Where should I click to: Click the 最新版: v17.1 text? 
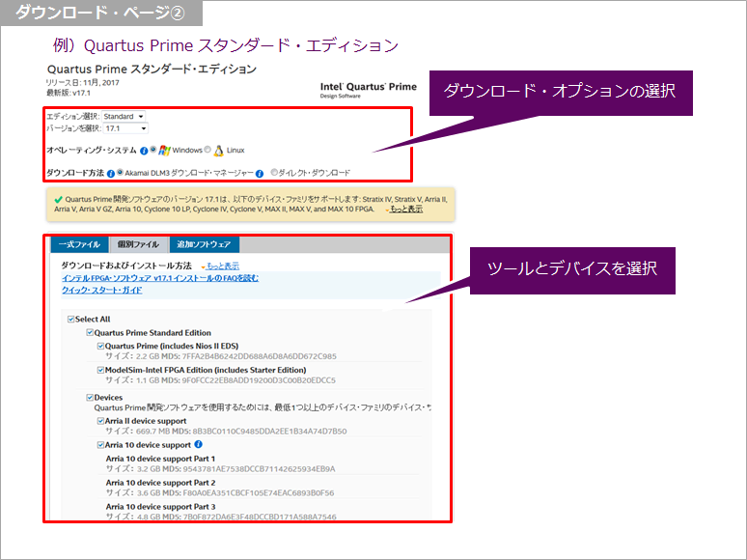pos(69,93)
